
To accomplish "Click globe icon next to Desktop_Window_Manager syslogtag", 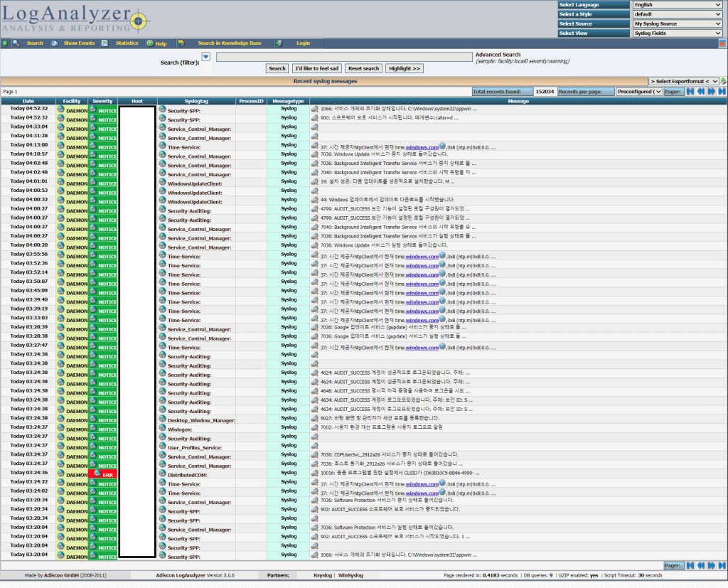I will click(163, 419).
